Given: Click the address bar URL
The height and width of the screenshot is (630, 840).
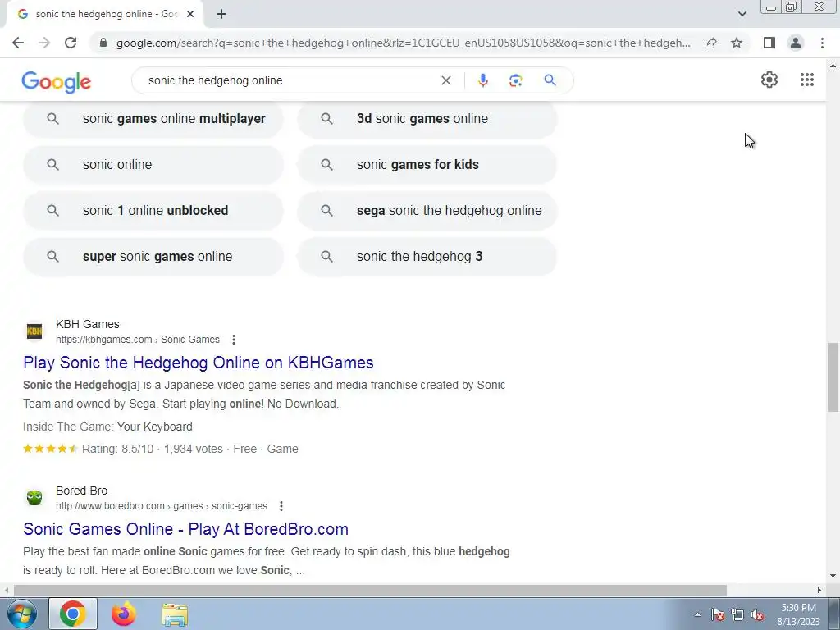Looking at the screenshot, I should click(x=403, y=43).
